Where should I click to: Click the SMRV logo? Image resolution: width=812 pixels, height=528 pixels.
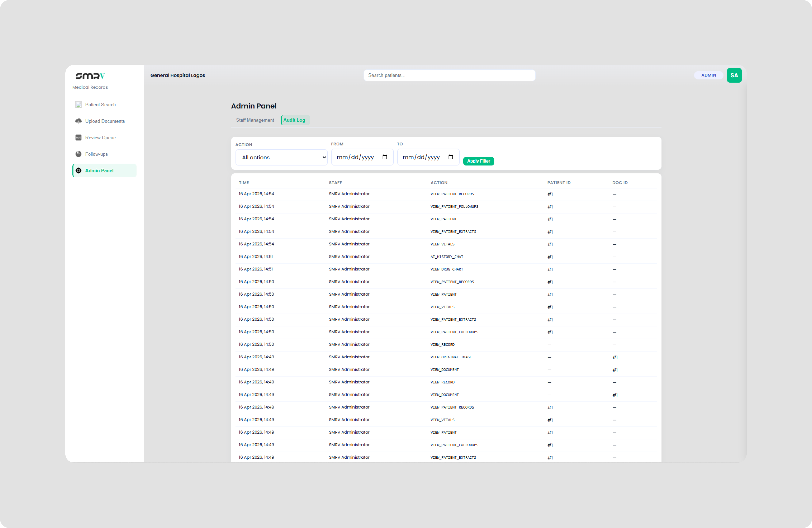coord(90,76)
